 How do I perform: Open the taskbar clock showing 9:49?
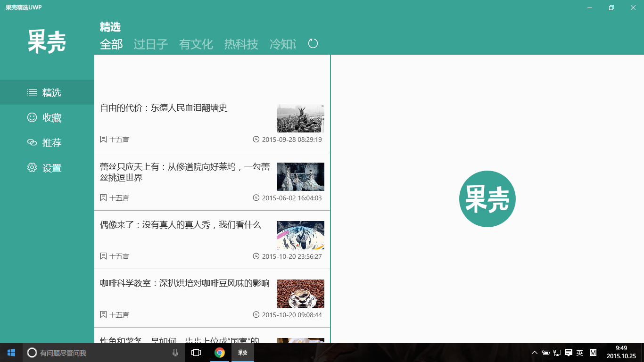pyautogui.click(x=621, y=353)
